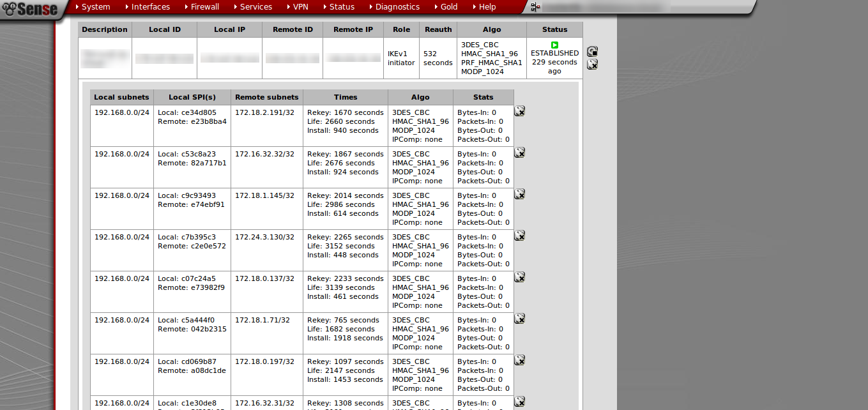This screenshot has height=410, width=868.
Task: Delete the child SA for 172.18.0.197/32
Action: [x=520, y=360]
